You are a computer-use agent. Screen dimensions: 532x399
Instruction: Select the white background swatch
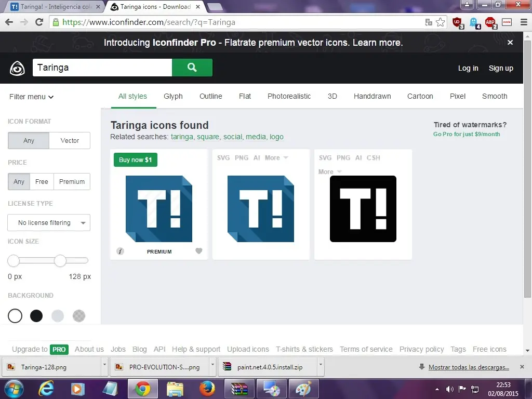tap(15, 316)
